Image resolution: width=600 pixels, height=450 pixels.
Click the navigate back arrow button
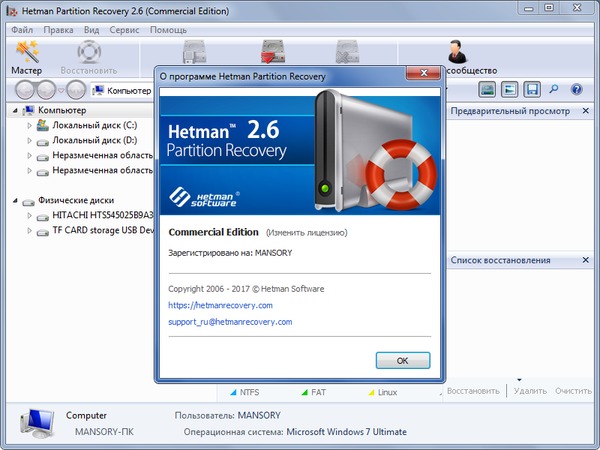point(26,90)
